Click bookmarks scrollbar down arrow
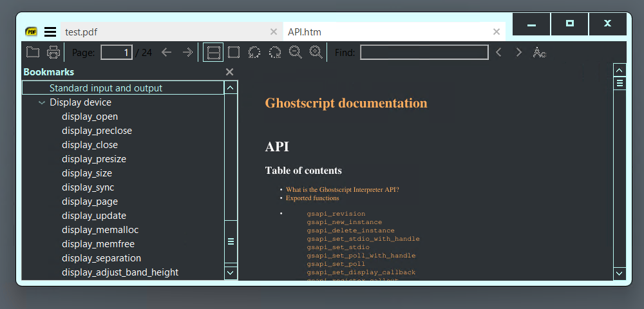Viewport: 644px width, 309px height. tap(231, 272)
